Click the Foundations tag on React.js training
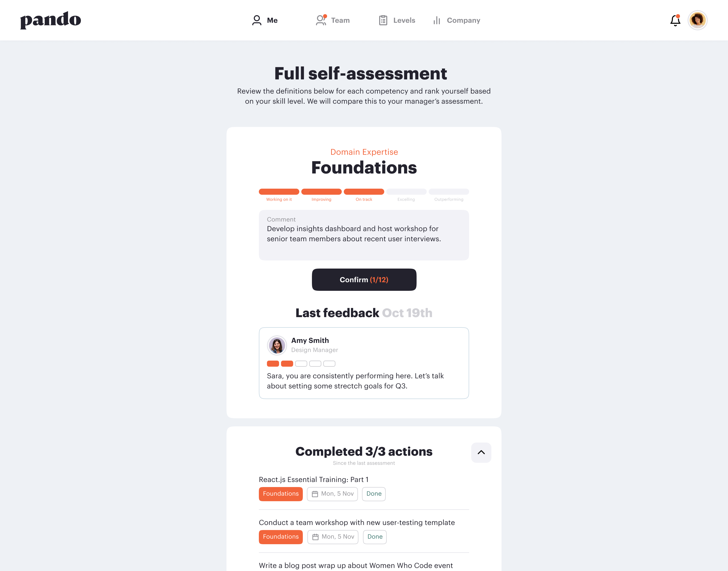The image size is (728, 571). point(281,494)
